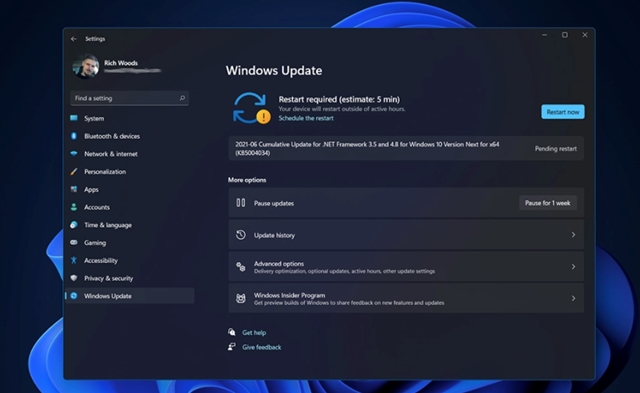Click the Privacy & security shield icon
Image resolution: width=640 pixels, height=393 pixels.
coord(74,278)
